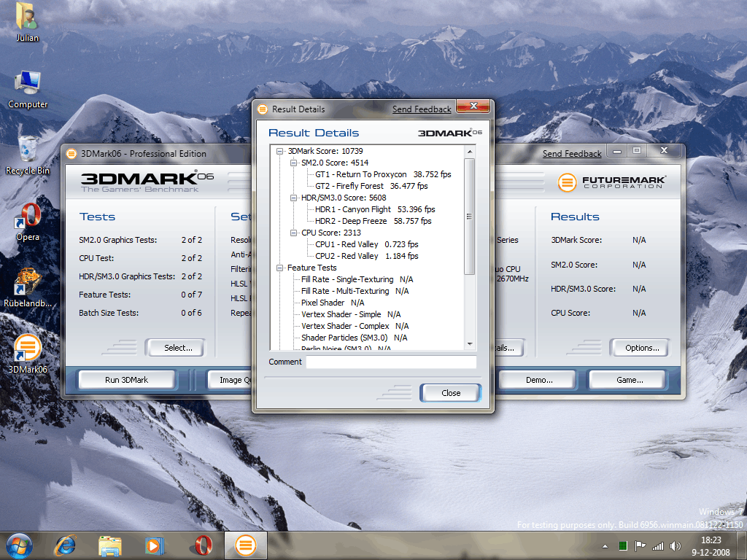Select the Pixel Shader row

[333, 303]
